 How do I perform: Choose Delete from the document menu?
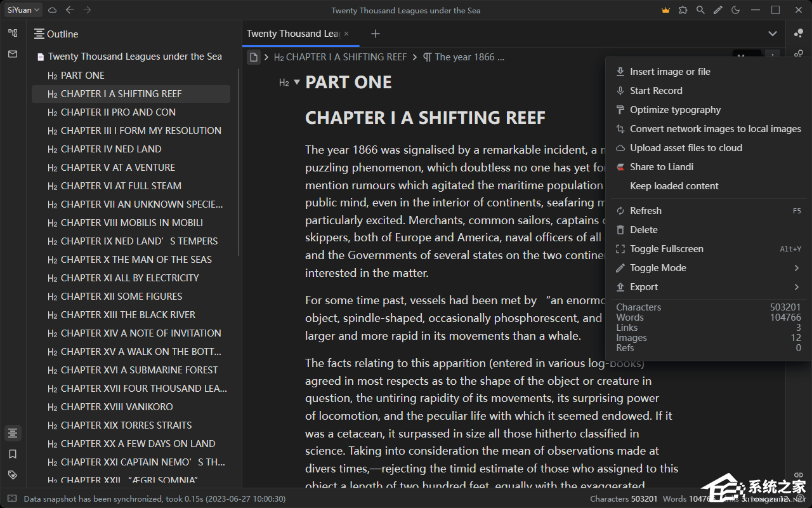pos(709,230)
